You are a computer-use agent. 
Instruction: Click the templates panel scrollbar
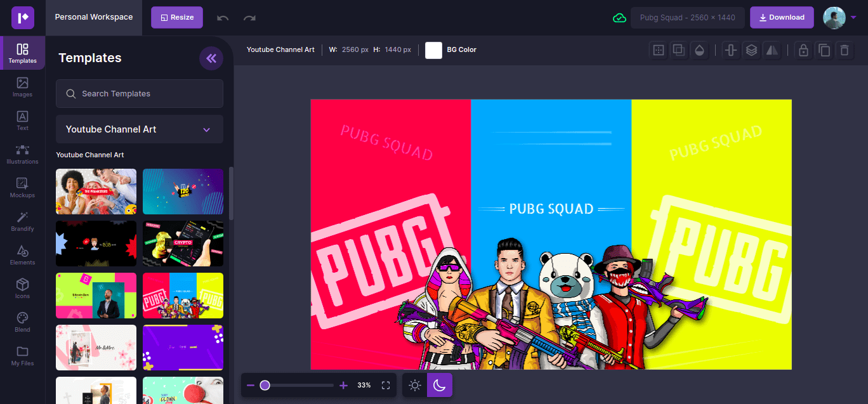231,193
